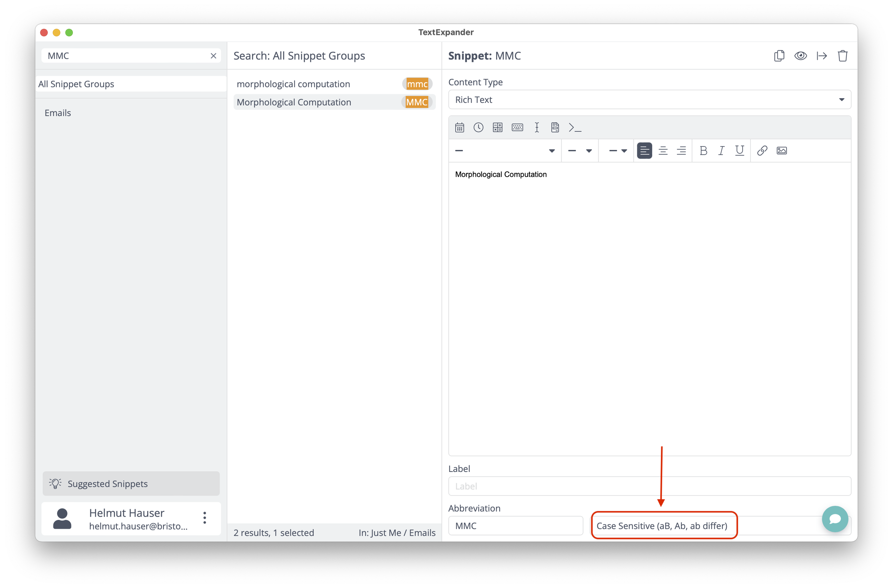This screenshot has height=588, width=893.
Task: Expand the font family dropdown
Action: 505,151
